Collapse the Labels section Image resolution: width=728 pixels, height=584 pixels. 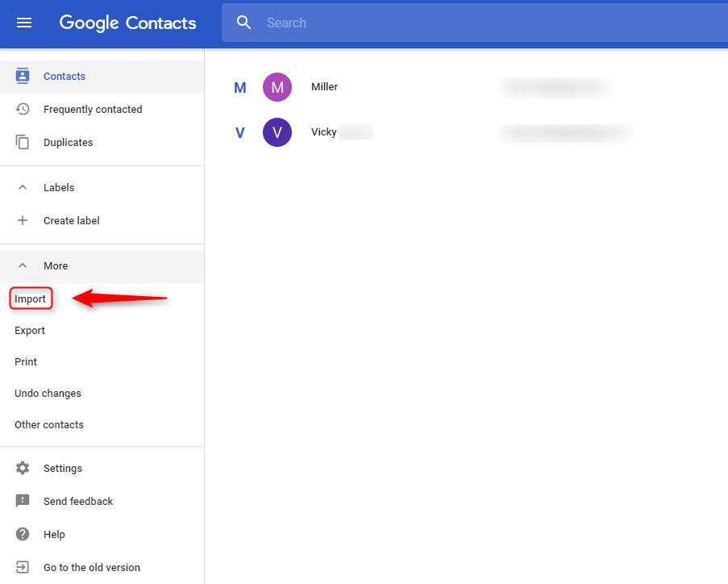pyautogui.click(x=23, y=187)
